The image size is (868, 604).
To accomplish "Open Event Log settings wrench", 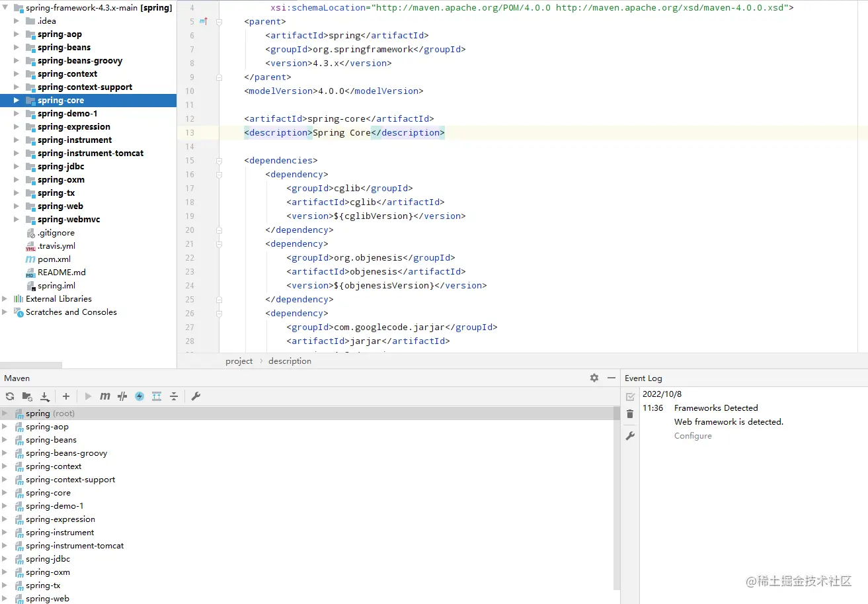I will [630, 436].
